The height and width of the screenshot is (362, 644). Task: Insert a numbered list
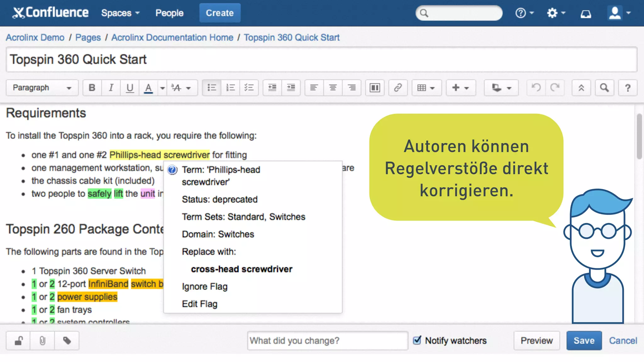tap(230, 88)
